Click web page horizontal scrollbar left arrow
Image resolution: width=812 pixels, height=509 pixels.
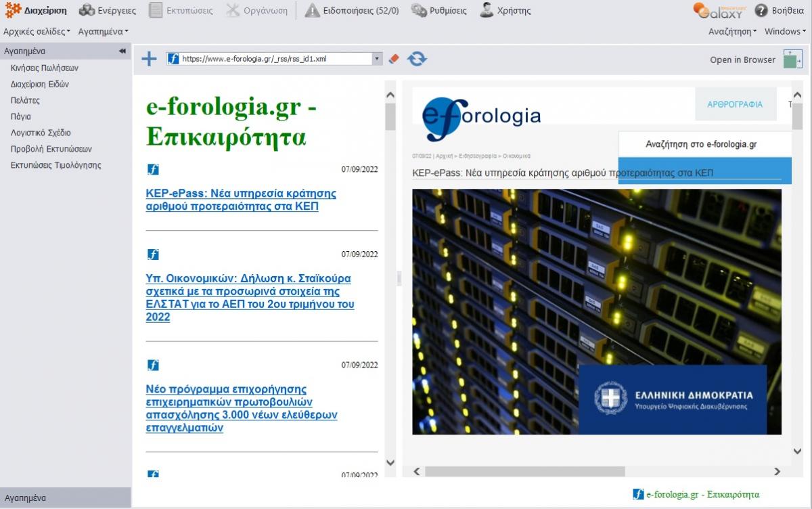pyautogui.click(x=418, y=472)
